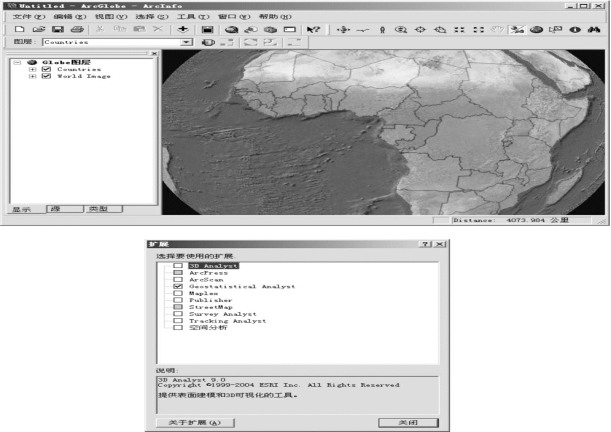Click the 关闭 button in extensions dialog
The height and width of the screenshot is (432, 611).
(408, 423)
